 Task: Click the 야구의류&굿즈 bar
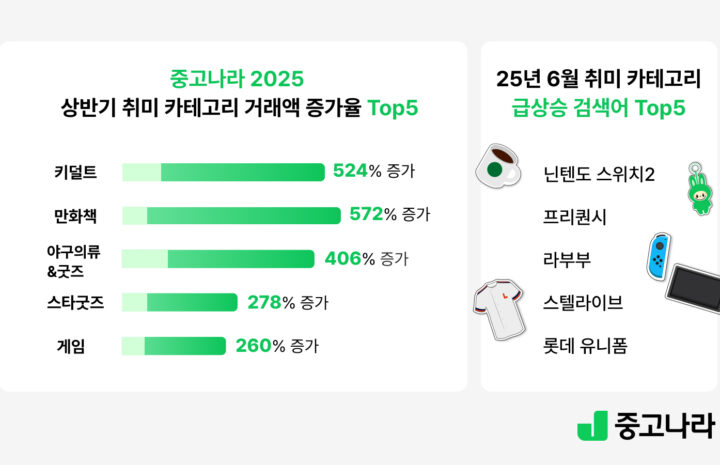click(218, 259)
